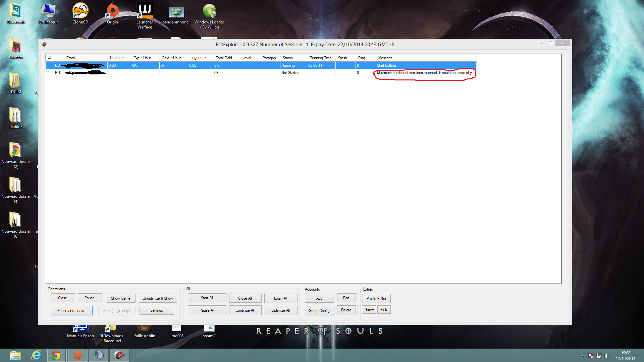Select the second account row Not Started

pyautogui.click(x=290, y=73)
